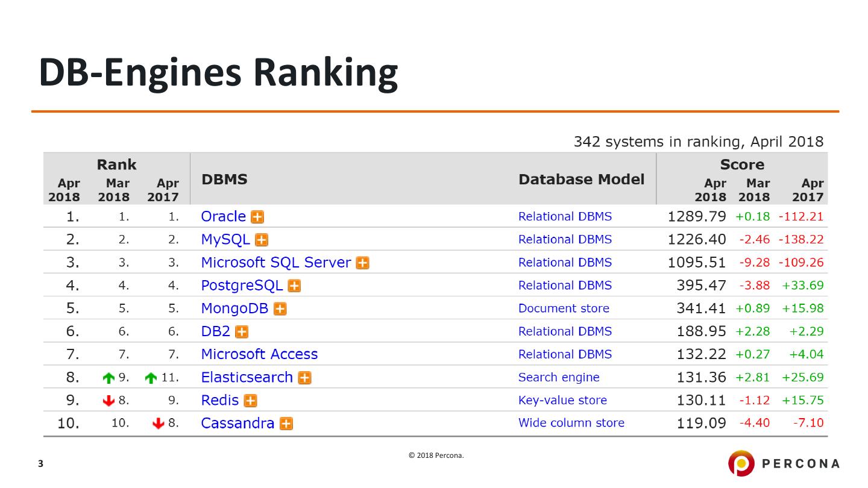Click the DBMS column header
Screen dimensions: 868x488
[224, 180]
